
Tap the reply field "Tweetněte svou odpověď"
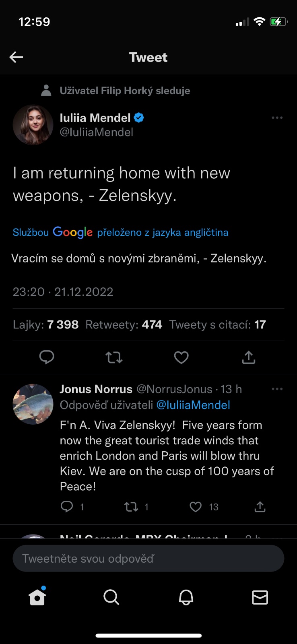pyautogui.click(x=148, y=559)
